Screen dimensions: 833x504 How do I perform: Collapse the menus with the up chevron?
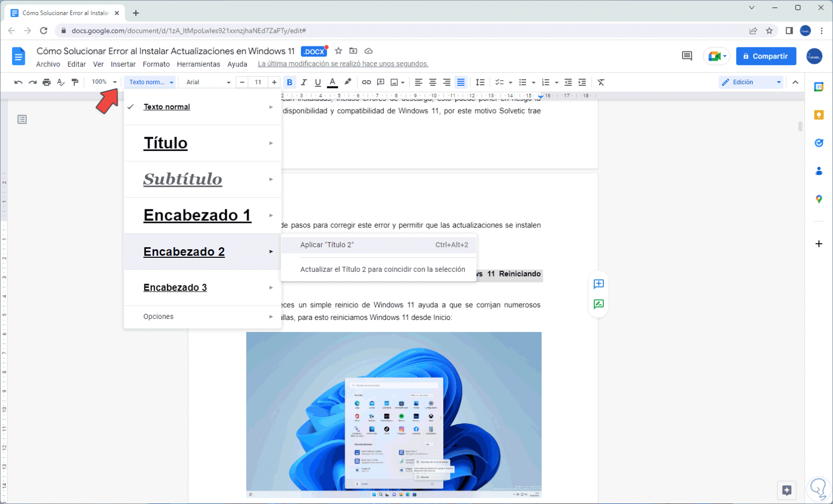(796, 82)
